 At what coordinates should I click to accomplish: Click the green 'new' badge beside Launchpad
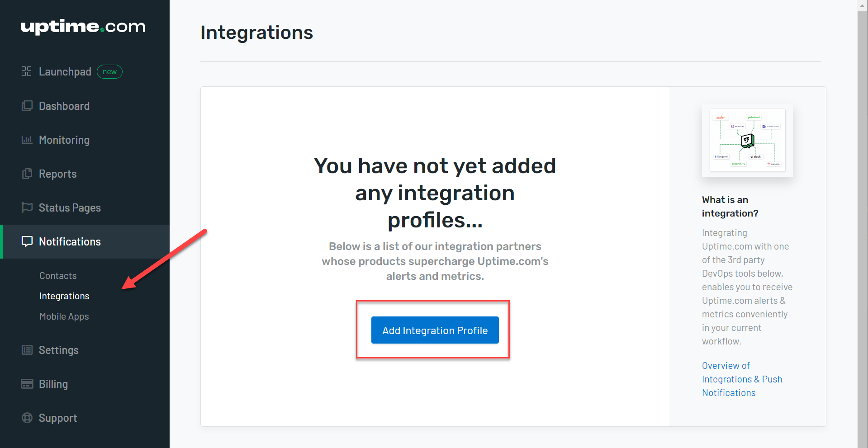tap(109, 71)
